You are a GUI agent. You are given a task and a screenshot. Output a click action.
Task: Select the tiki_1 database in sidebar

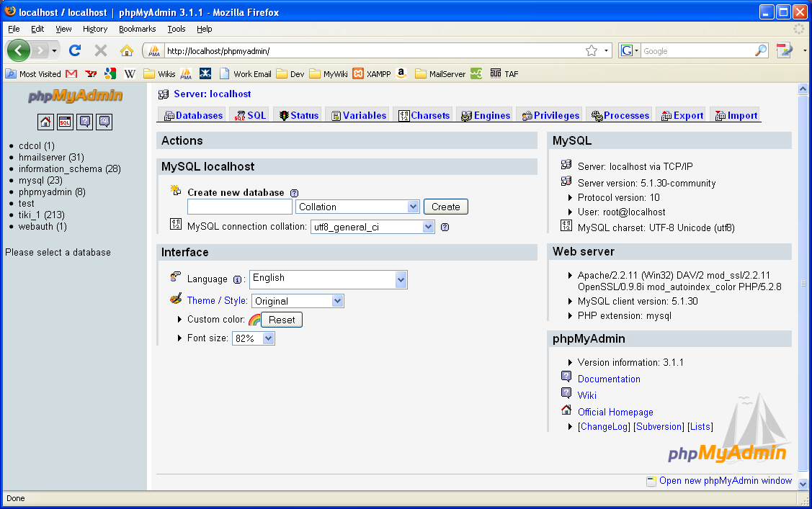[x=42, y=215]
